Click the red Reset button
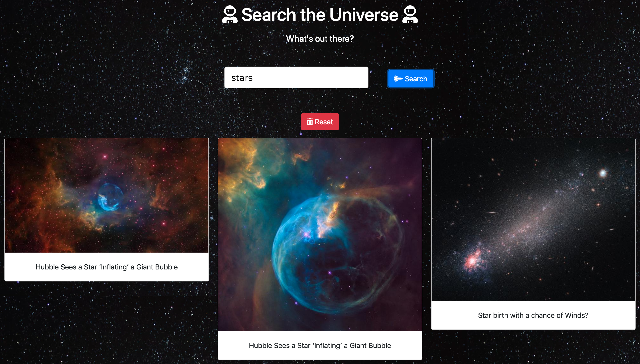The width and height of the screenshot is (640, 364). tap(320, 122)
